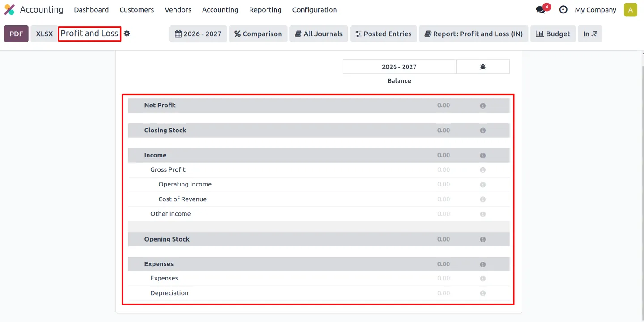The height and width of the screenshot is (322, 644).
Task: Expand the indented Expenses sub-line
Action: coord(164,278)
